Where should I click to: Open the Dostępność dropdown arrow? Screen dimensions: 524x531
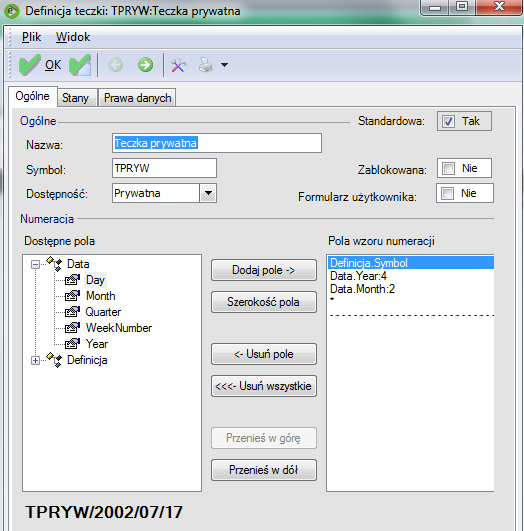point(208,193)
